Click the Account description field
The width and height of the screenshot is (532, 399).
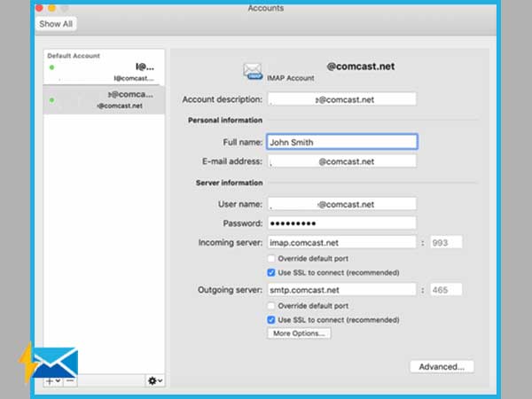341,99
